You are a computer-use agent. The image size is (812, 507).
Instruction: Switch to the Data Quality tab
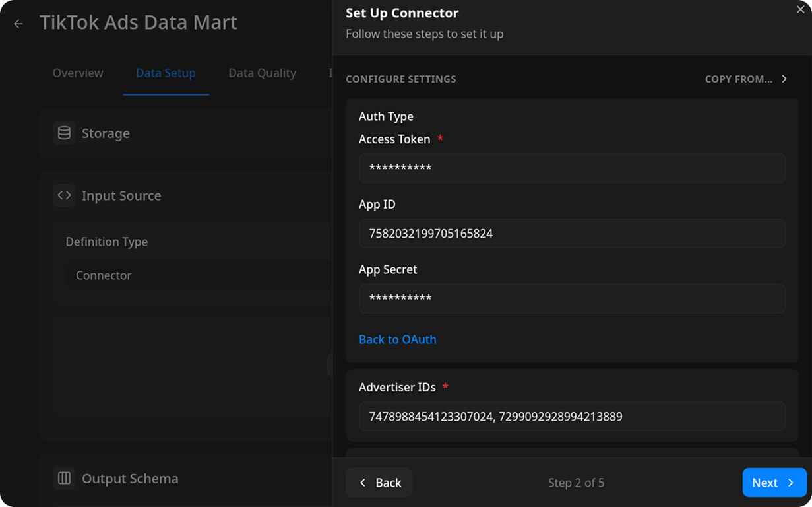(262, 73)
